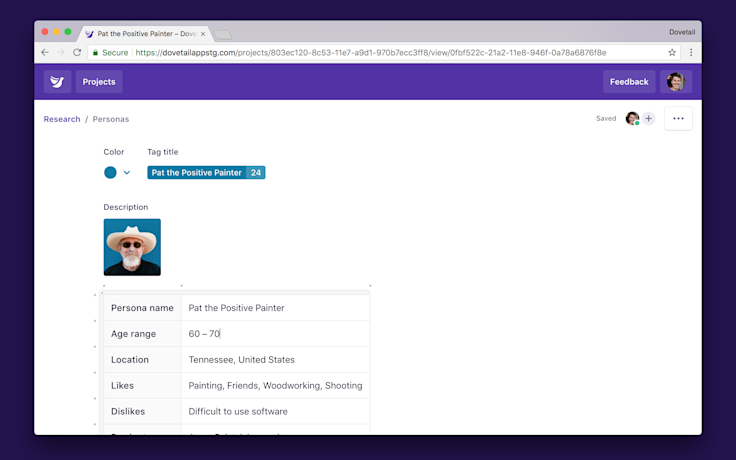Open the Chrome three-dot menu
The image size is (736, 460).
coord(691,53)
